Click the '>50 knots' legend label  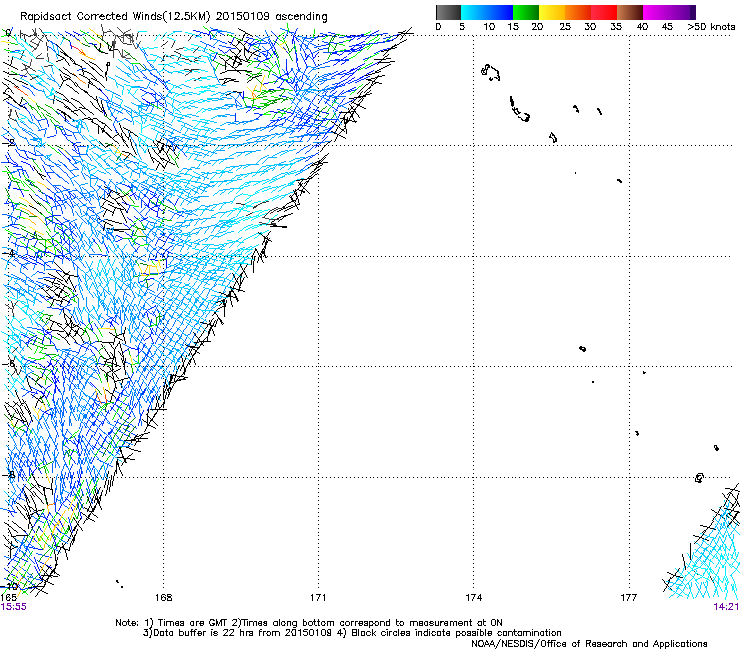711,27
